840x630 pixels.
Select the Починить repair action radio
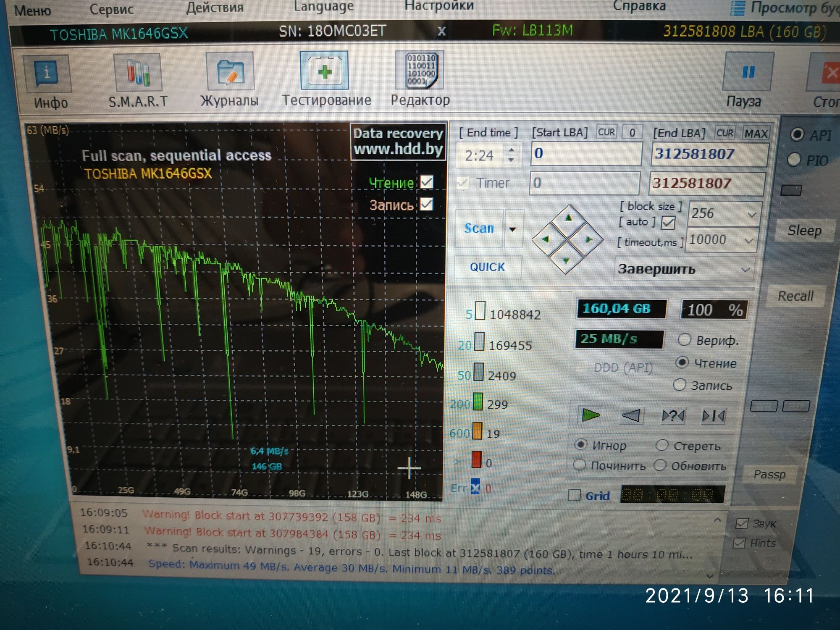580,465
